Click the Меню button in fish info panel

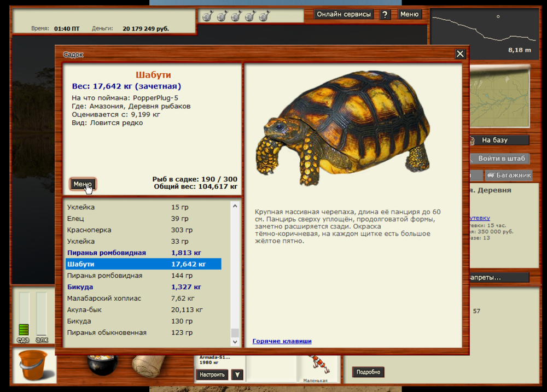coord(83,184)
